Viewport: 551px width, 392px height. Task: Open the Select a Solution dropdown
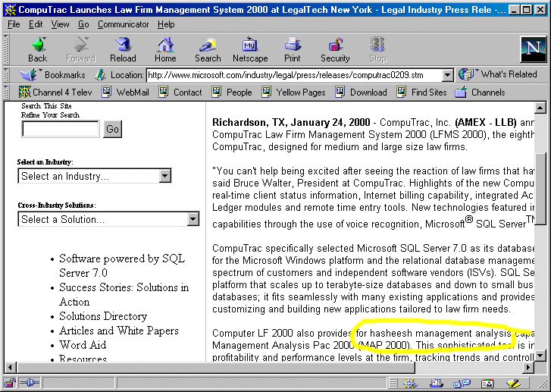(x=109, y=219)
